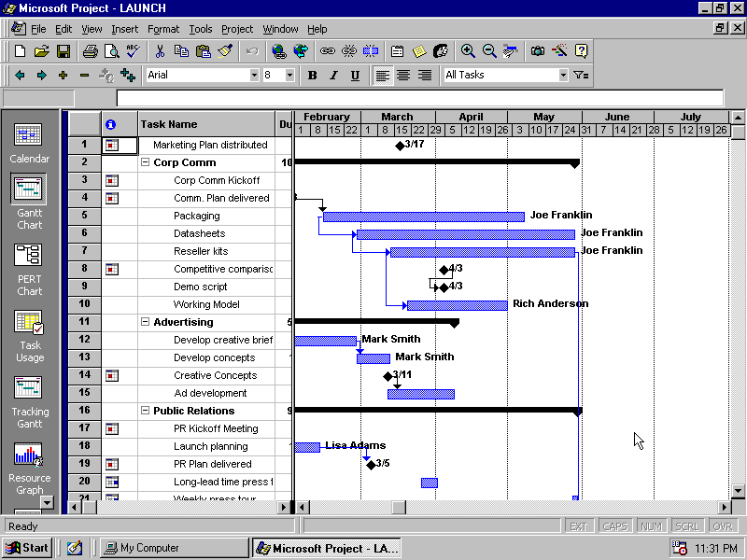Open the Edit menu
Screen dimensions: 747x560
[x=63, y=29]
